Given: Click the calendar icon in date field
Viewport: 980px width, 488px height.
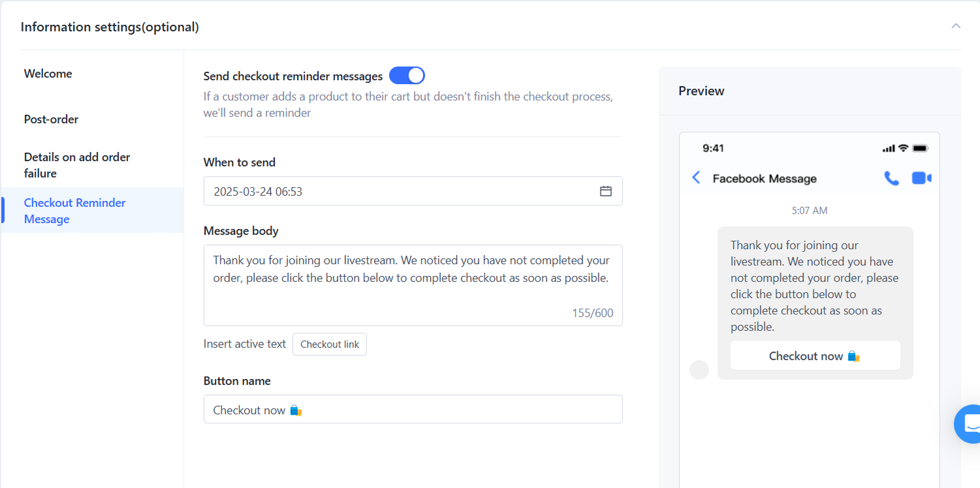Looking at the screenshot, I should (x=606, y=191).
